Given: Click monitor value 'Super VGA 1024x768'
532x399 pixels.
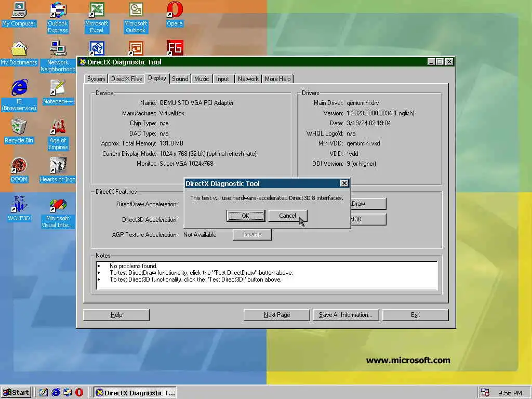Looking at the screenshot, I should coord(187,164).
